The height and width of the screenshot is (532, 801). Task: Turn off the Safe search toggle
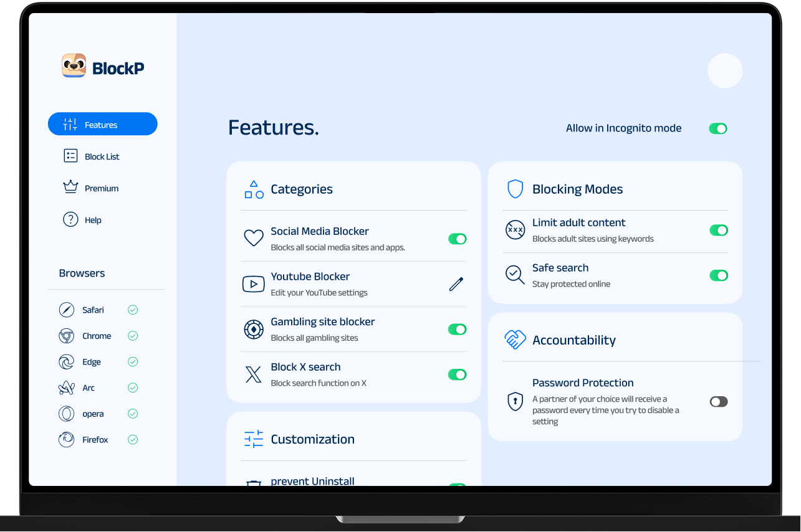click(719, 275)
